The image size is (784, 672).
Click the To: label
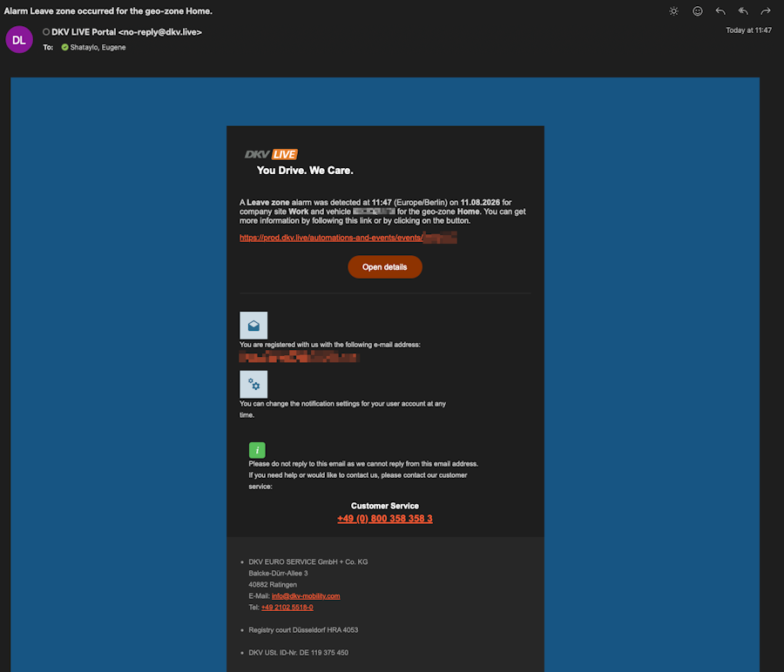48,47
